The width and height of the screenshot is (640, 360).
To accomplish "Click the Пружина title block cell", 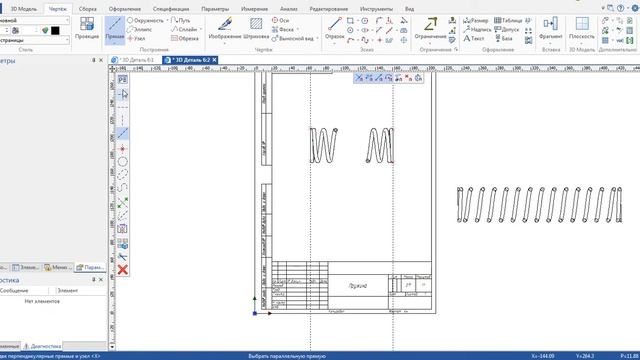I will click(358, 286).
